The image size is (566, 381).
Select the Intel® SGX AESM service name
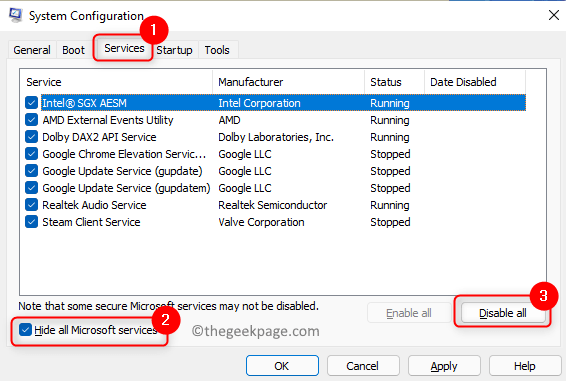pyautogui.click(x=84, y=103)
